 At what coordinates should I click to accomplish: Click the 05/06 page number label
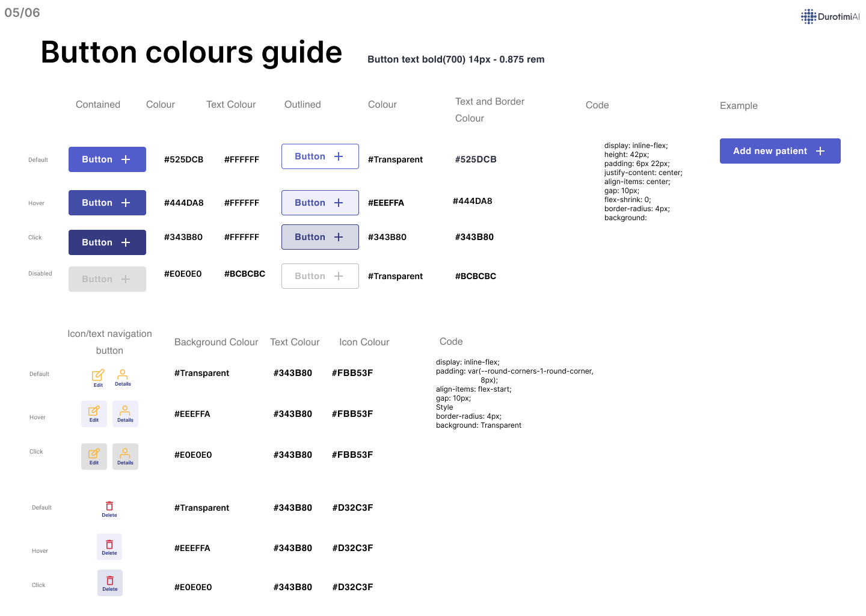22,12
